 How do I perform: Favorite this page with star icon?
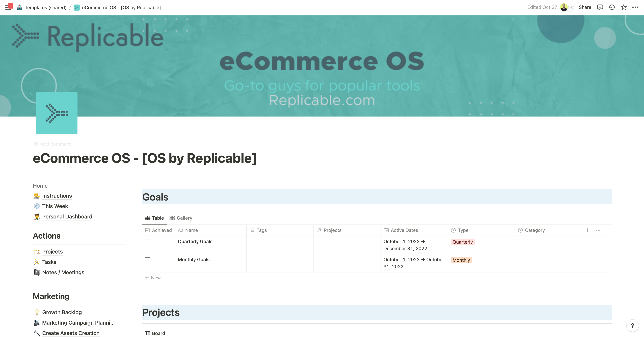[624, 7]
